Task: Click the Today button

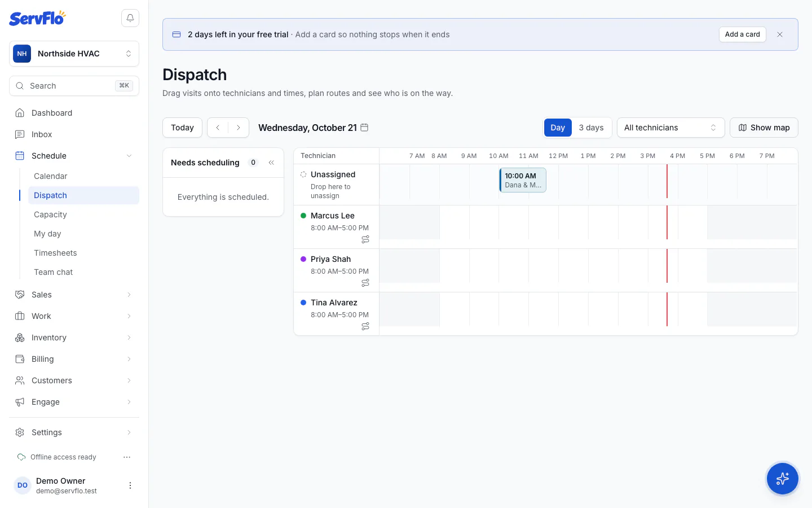Action: [x=182, y=128]
